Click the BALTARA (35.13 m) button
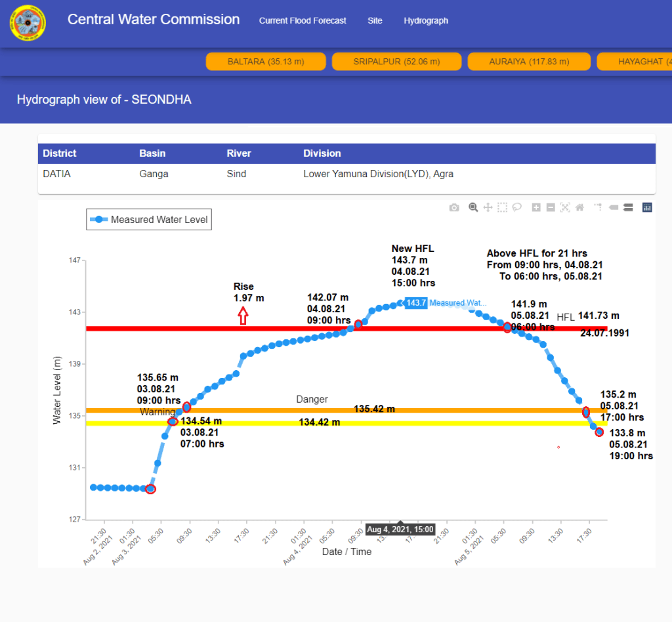 pos(266,62)
